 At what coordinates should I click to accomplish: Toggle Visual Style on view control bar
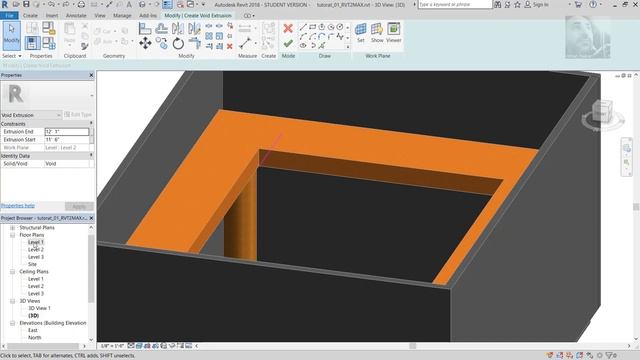[139, 346]
